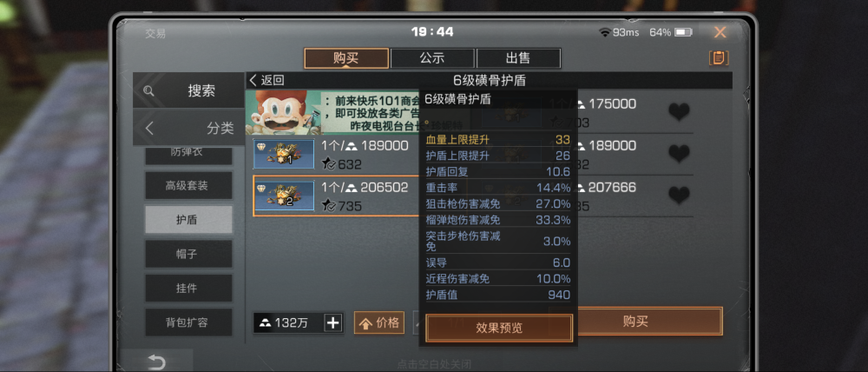Click the magnifier search icon
The image size is (868, 372).
click(x=148, y=91)
